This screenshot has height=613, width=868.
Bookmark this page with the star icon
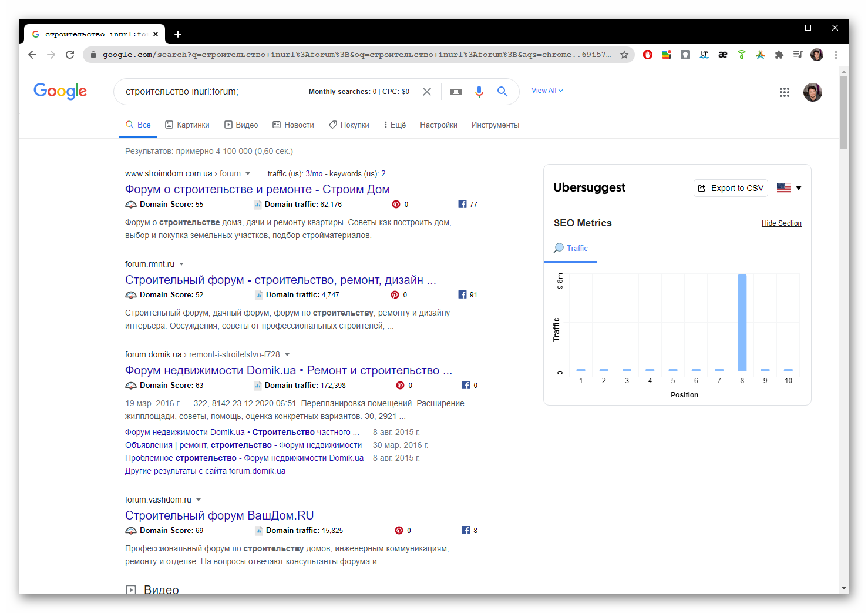[x=624, y=55]
